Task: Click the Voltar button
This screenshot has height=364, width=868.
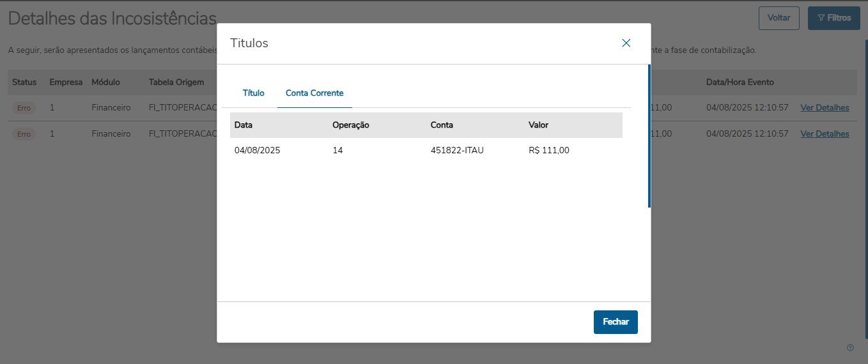Action: [x=779, y=18]
